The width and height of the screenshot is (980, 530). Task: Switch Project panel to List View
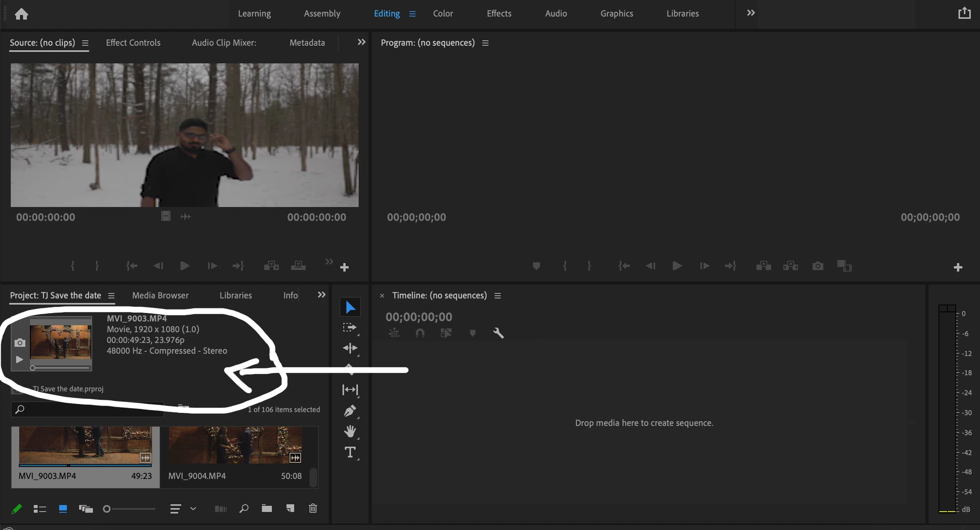tap(40, 509)
